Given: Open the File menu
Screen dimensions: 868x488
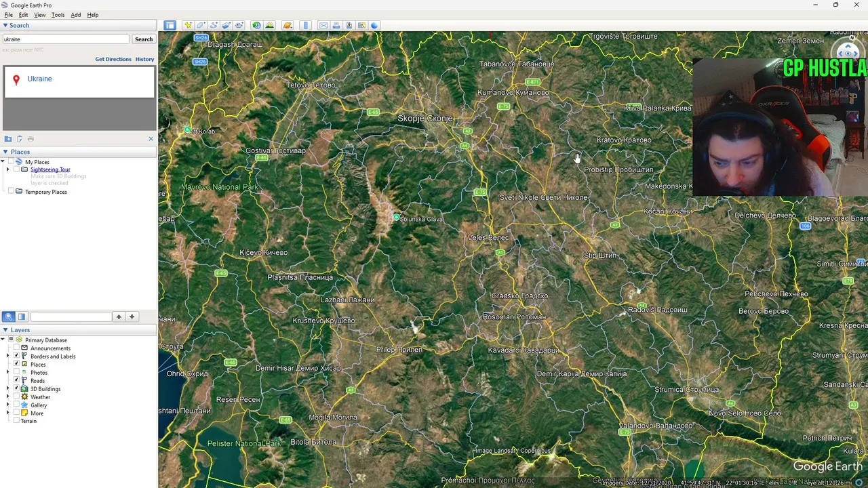Looking at the screenshot, I should [x=9, y=15].
